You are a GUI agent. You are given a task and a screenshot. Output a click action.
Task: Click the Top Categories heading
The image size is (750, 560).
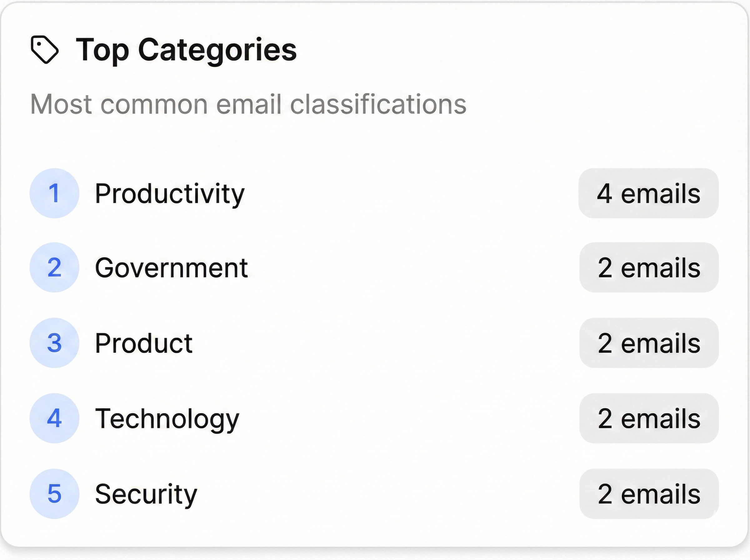186,51
